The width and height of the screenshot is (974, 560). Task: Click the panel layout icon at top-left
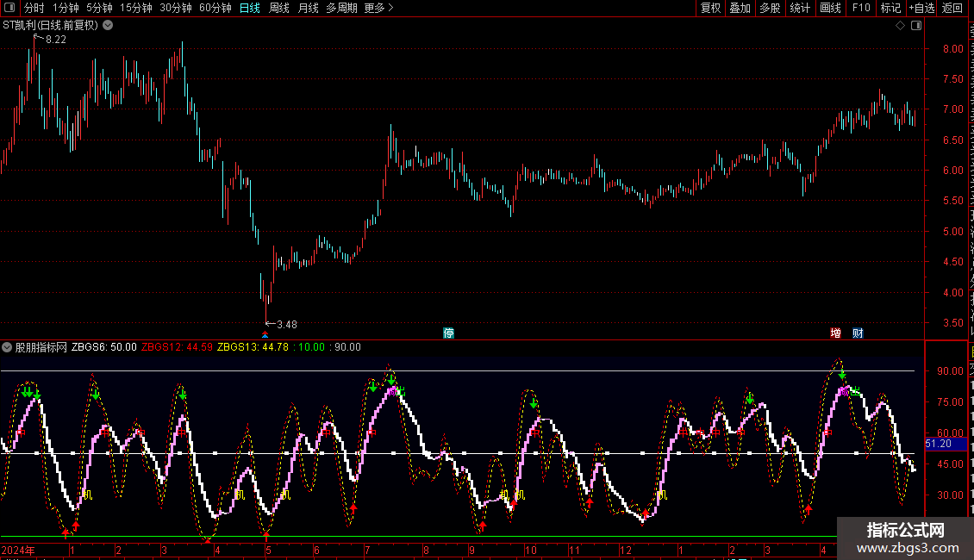pos(9,8)
